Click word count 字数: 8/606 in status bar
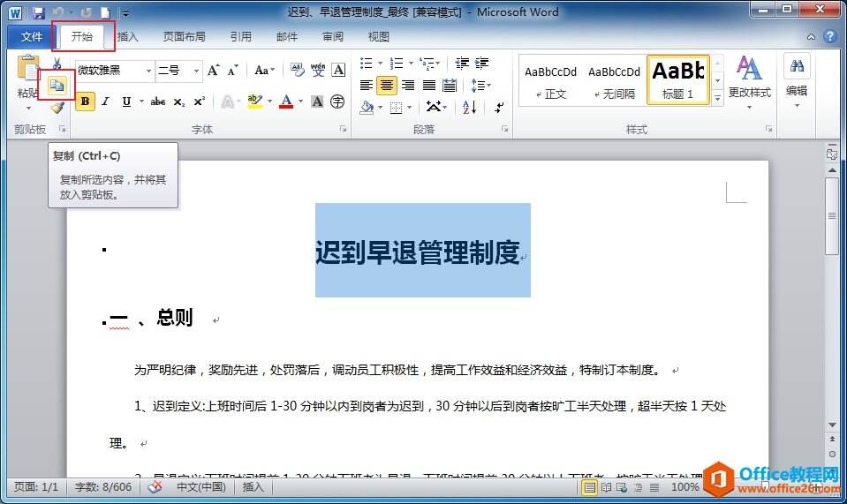This screenshot has width=847, height=504. 103,486
